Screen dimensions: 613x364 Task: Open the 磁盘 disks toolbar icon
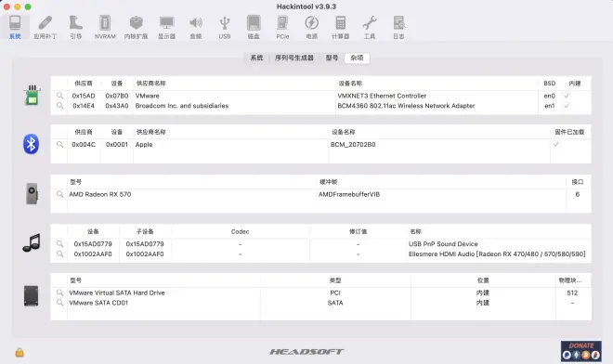(254, 27)
